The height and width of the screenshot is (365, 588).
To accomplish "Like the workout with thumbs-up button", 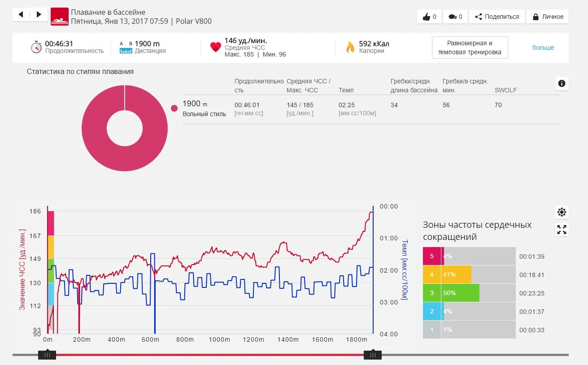I will click(429, 17).
